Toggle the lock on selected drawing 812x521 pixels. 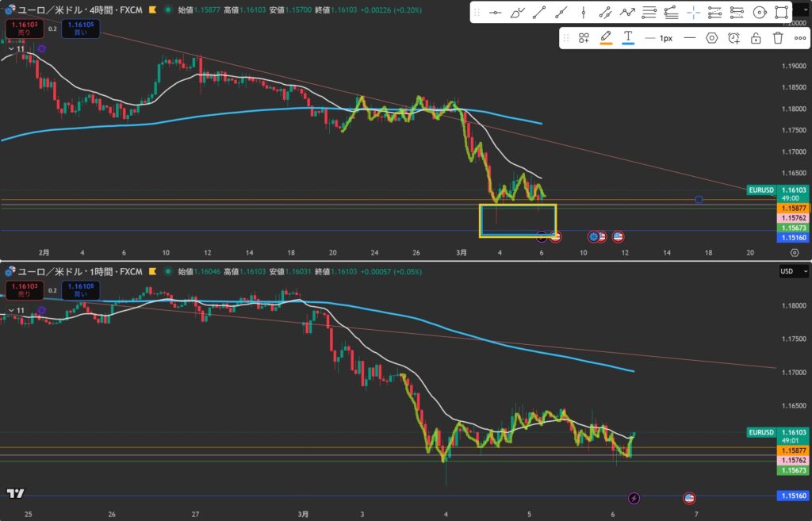[756, 38]
